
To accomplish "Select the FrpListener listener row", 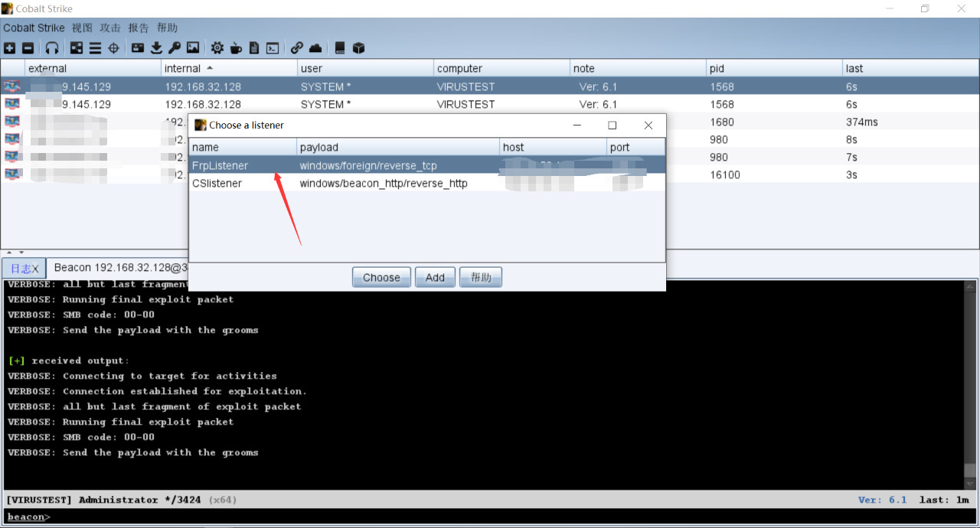I will click(427, 165).
